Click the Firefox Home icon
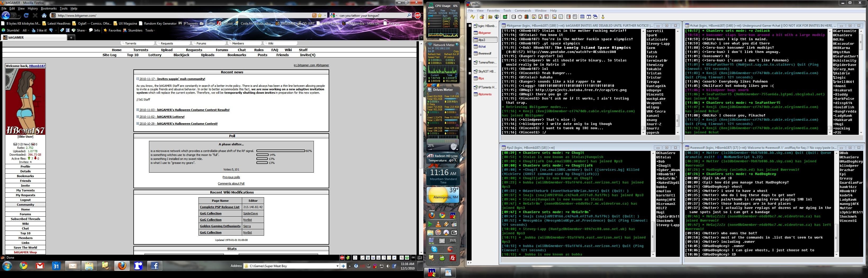 click(44, 16)
